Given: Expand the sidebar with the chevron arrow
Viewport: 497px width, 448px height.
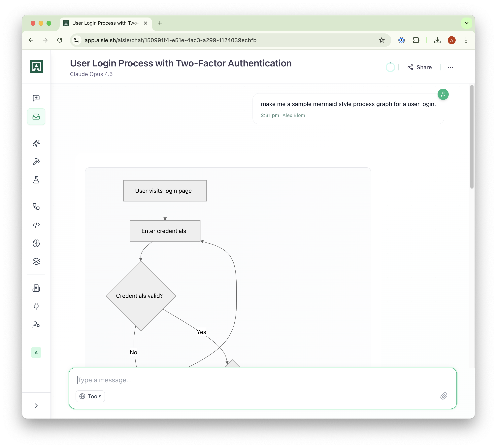Looking at the screenshot, I should (36, 406).
